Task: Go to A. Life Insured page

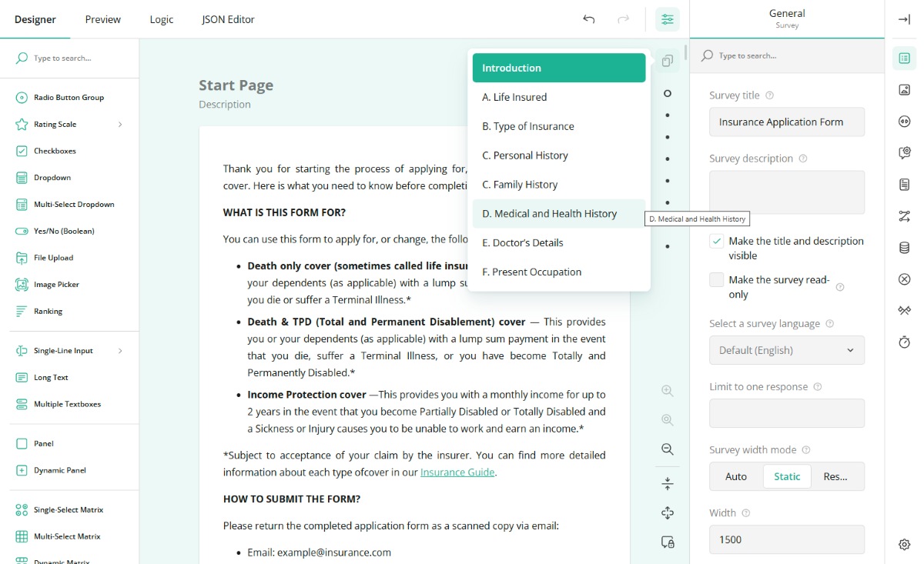Action: 559,97
